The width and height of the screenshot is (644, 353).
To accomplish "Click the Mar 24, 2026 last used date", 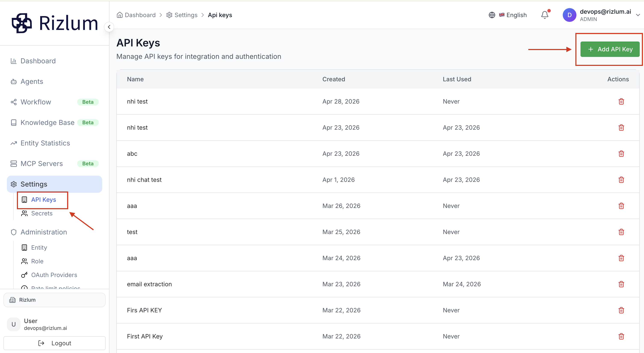I will click(462, 284).
